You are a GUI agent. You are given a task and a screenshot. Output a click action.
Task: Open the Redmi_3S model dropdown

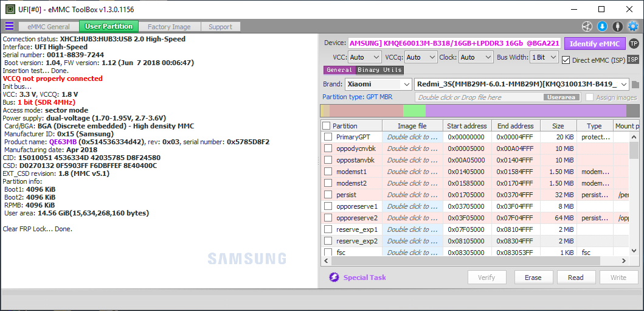click(x=522, y=84)
